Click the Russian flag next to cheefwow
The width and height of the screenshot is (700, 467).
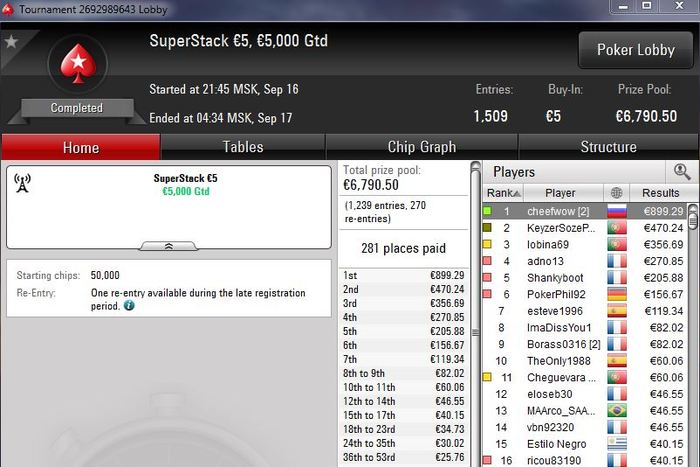click(617, 211)
